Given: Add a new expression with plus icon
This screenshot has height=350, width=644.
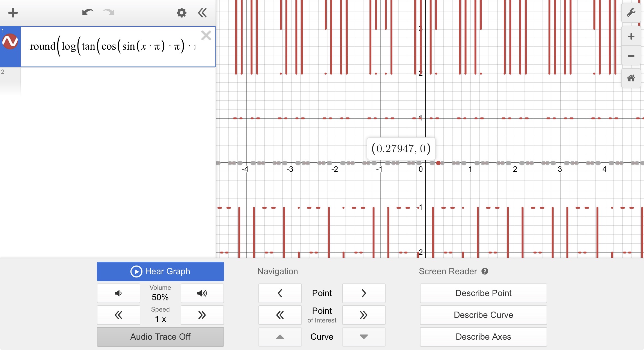Looking at the screenshot, I should (13, 13).
